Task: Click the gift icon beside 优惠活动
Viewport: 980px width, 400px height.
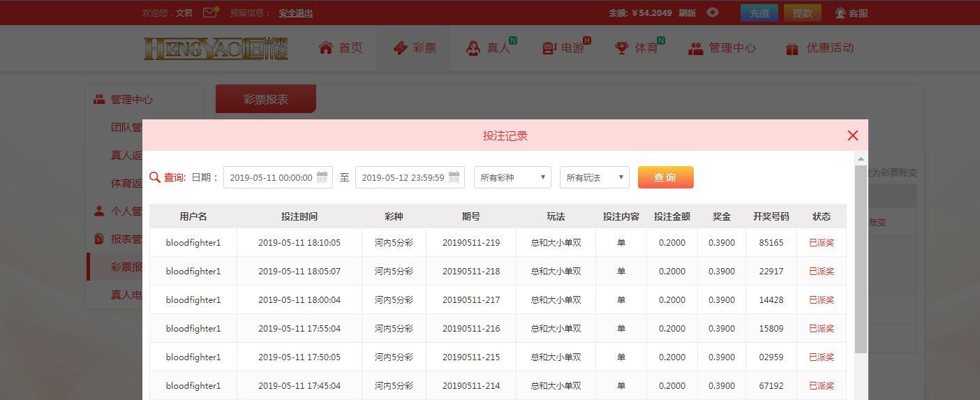Action: [x=792, y=49]
